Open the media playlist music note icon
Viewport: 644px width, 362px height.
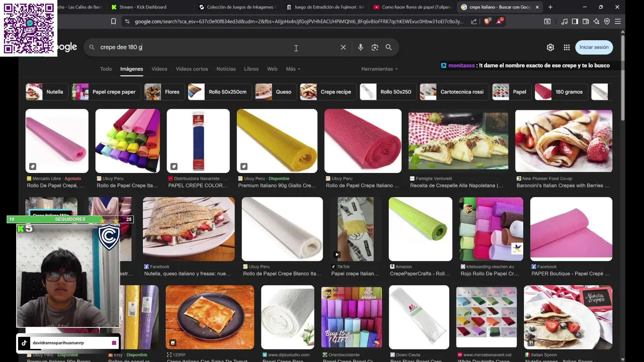click(565, 22)
